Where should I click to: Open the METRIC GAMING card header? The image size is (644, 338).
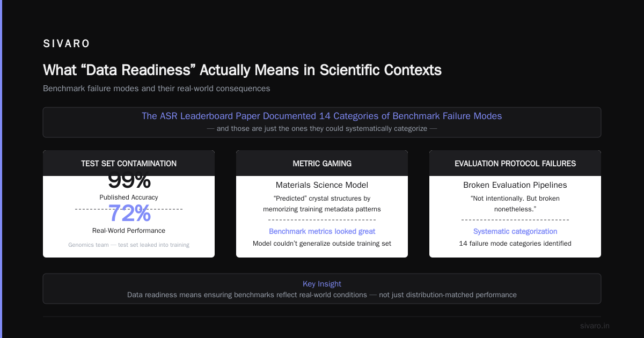click(322, 163)
